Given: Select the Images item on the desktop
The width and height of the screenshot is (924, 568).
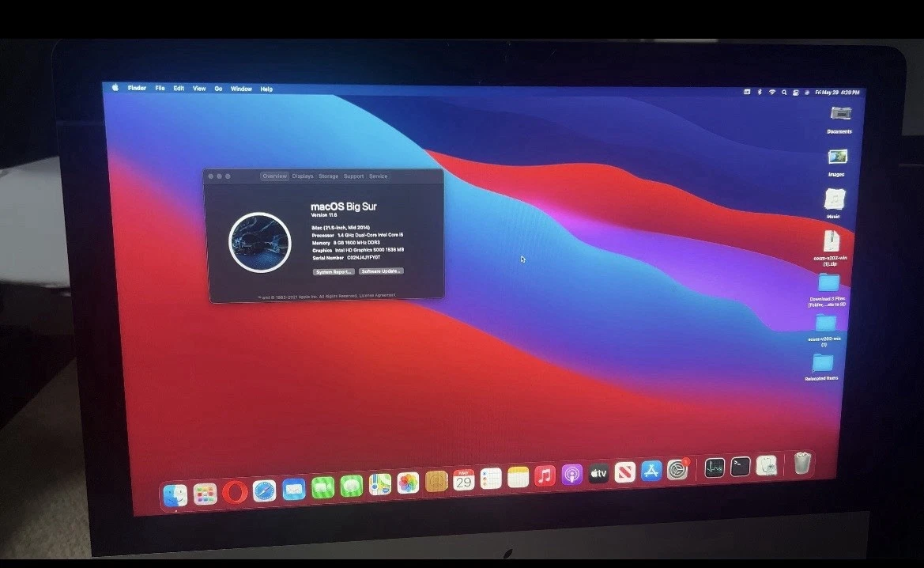Looking at the screenshot, I should pos(837,163).
